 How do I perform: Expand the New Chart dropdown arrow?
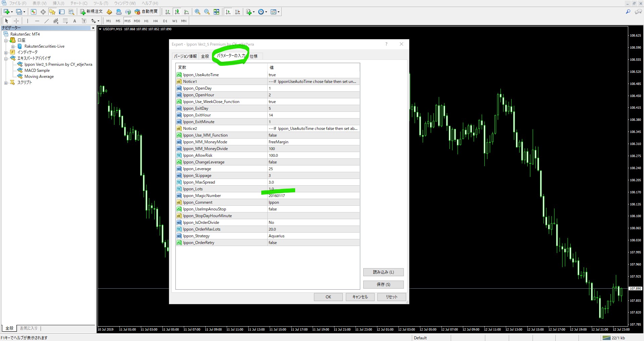[x=12, y=12]
